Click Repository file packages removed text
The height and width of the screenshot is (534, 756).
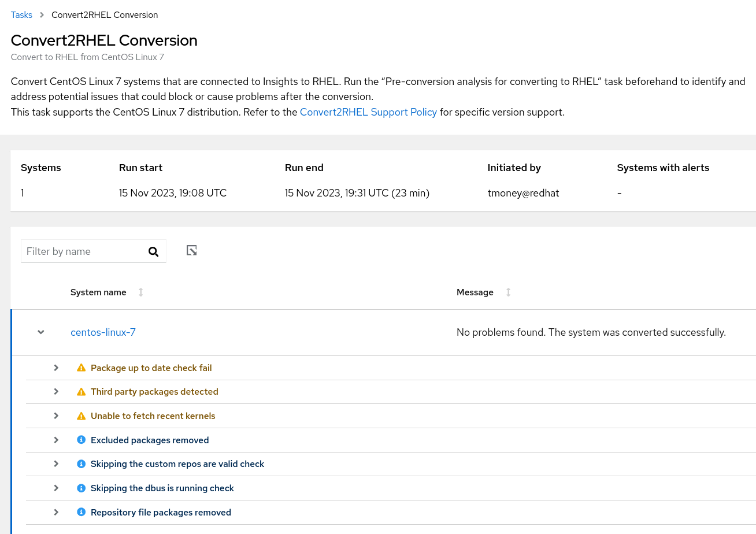[161, 513]
